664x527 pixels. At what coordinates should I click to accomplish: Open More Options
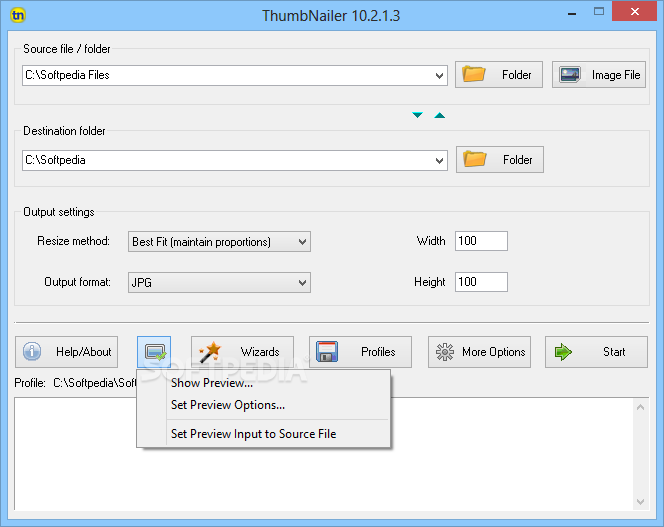tap(479, 352)
